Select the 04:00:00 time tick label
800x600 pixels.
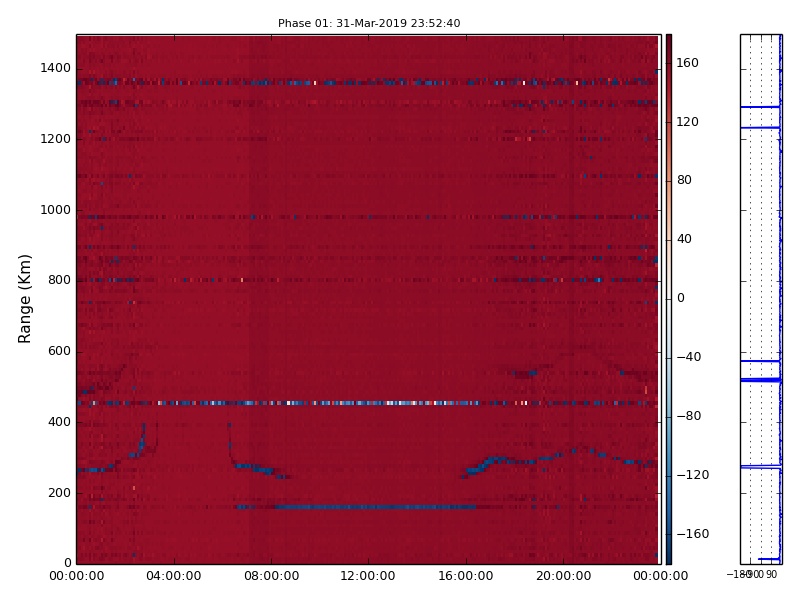173,576
